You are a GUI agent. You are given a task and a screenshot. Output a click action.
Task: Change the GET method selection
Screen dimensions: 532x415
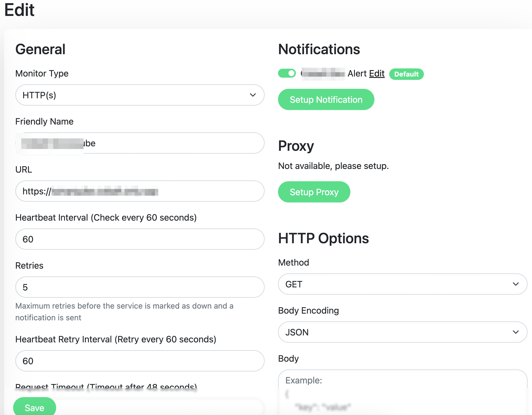402,284
